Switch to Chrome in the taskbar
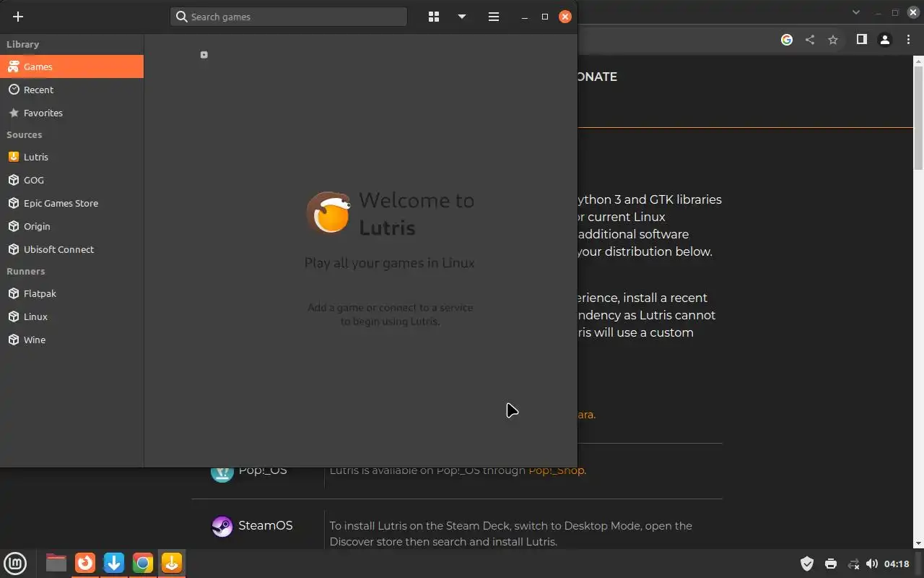This screenshot has width=924, height=578. [143, 563]
